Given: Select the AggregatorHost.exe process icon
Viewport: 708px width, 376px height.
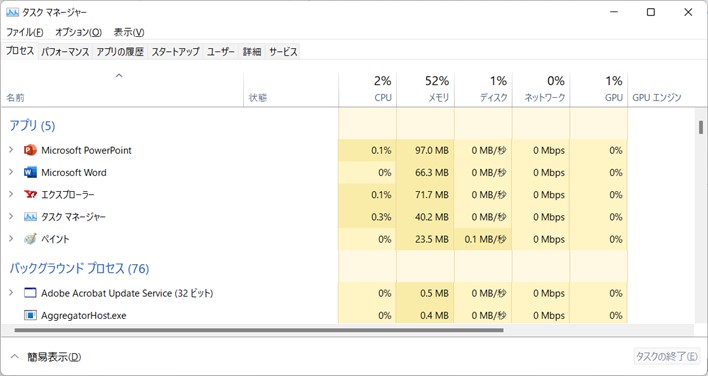Looking at the screenshot, I should (30, 315).
